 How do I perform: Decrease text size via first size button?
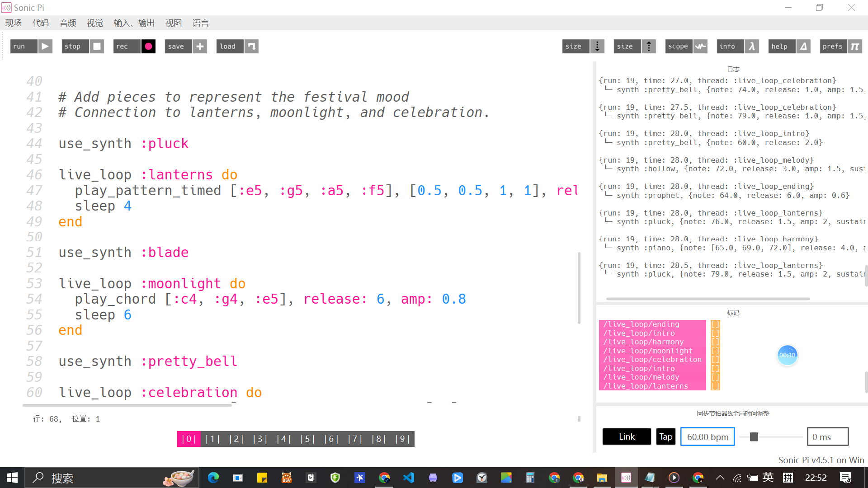pyautogui.click(x=597, y=46)
